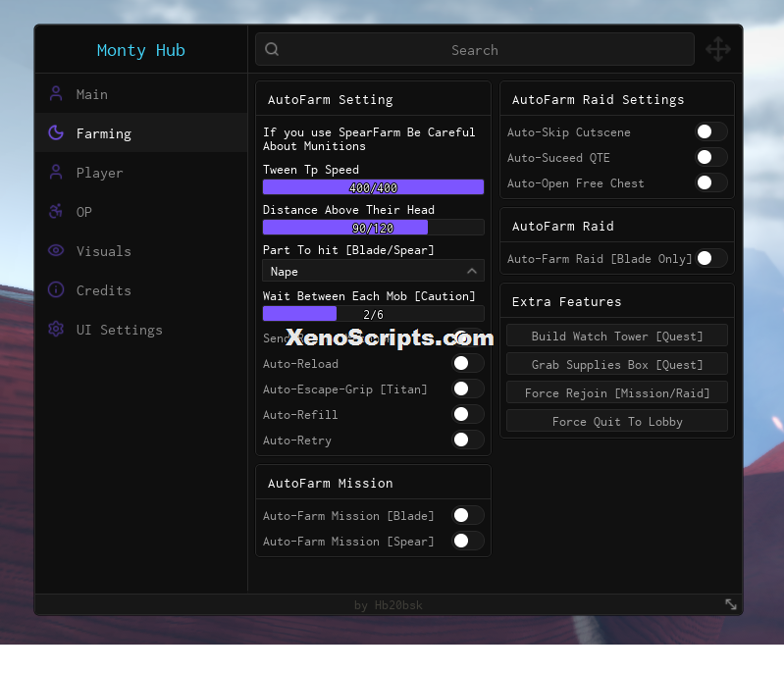Enable the Auto-Skip Cutscene toggle
This screenshot has width=784, height=674.
[711, 132]
